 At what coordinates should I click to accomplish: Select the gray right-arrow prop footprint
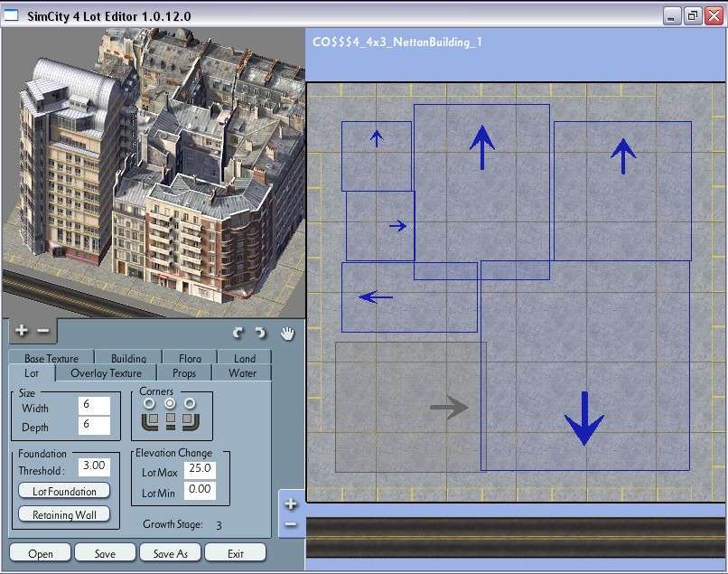click(410, 407)
